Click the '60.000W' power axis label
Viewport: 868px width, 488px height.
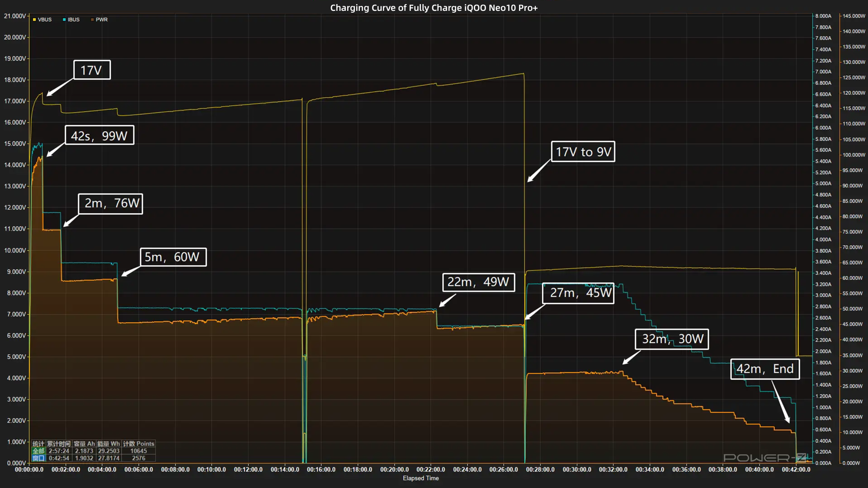(x=852, y=278)
